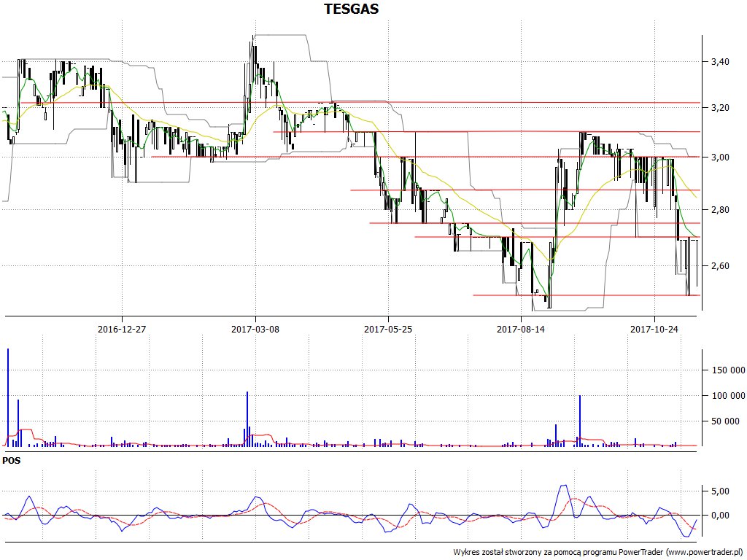
Task: Select the 3,40 price axis label
Action: [x=720, y=61]
